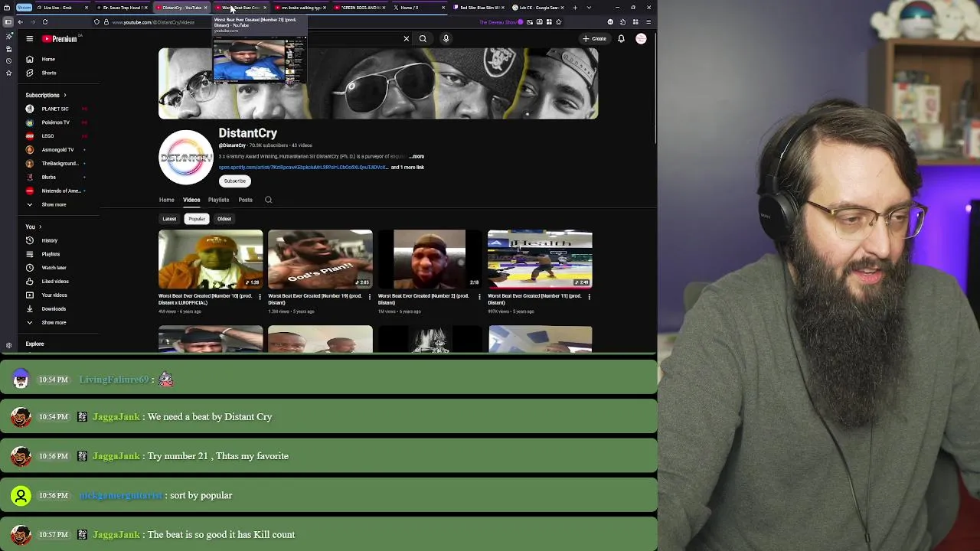Reload the page in browser toolbar
The width and height of the screenshot is (980, 551).
45,22
